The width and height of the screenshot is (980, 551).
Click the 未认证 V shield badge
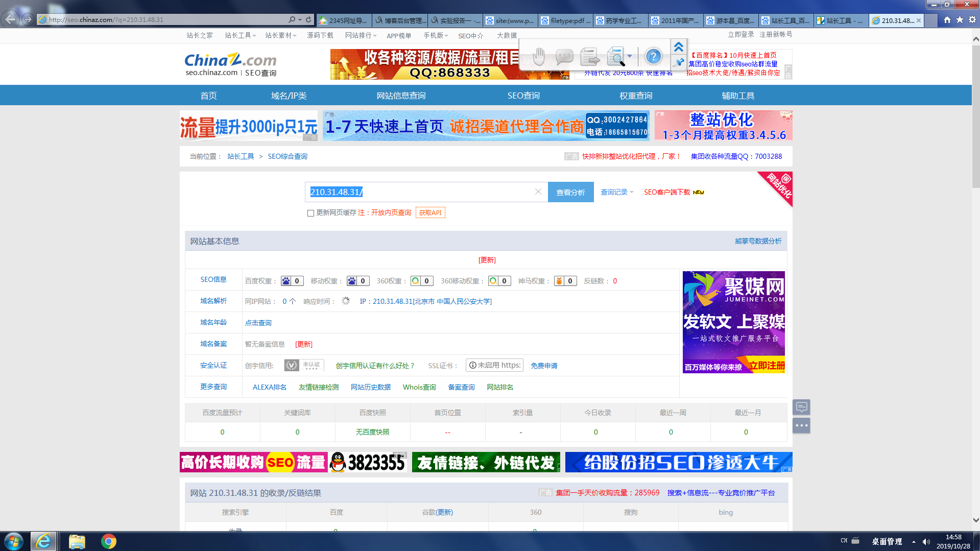(x=304, y=365)
